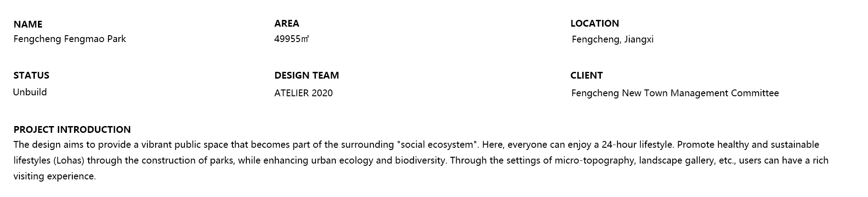Click the AREA heading label

click(287, 23)
